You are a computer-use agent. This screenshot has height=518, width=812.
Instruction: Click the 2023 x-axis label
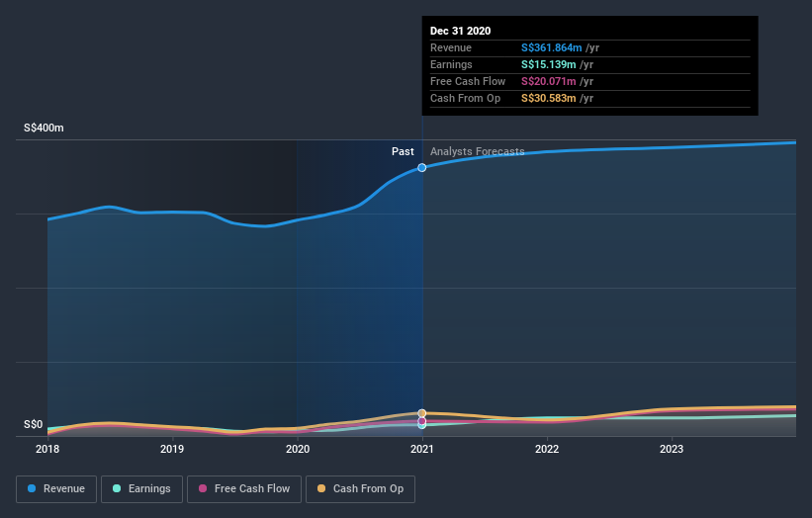pyautogui.click(x=672, y=449)
